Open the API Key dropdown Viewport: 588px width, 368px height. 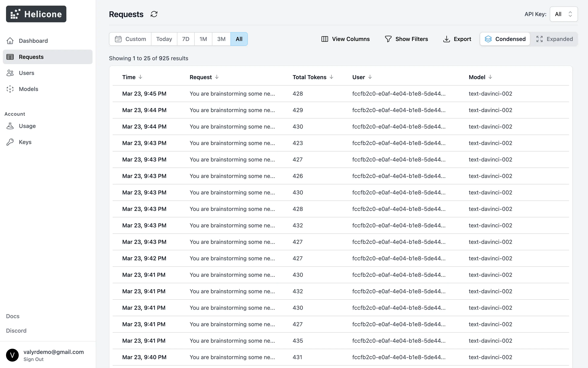pyautogui.click(x=564, y=14)
